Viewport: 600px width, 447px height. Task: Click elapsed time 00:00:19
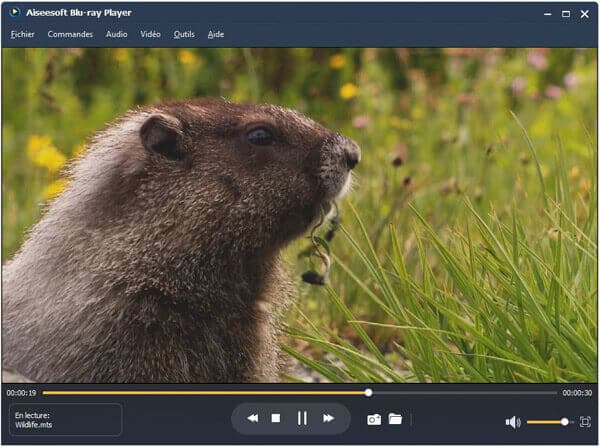coord(21,393)
